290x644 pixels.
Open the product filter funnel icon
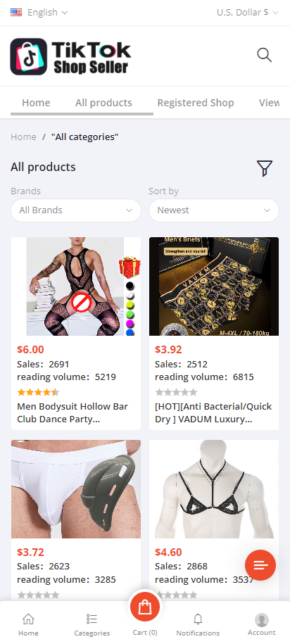[265, 168]
